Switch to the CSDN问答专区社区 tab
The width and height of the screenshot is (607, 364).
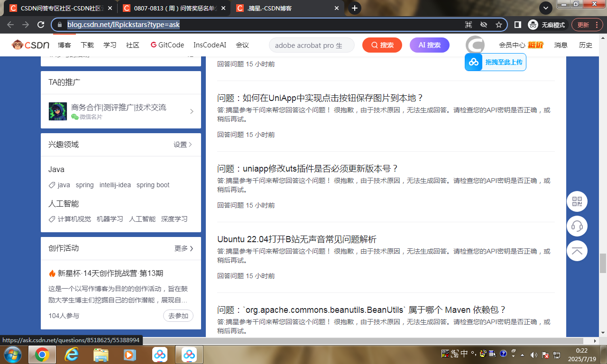[x=61, y=8]
